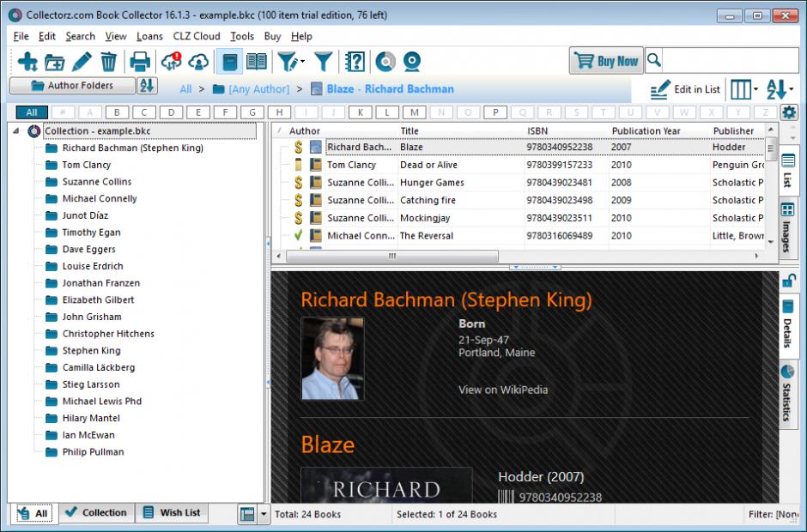This screenshot has height=532, width=807.
Task: Open the Author Folders grouping selector
Action: (x=73, y=86)
